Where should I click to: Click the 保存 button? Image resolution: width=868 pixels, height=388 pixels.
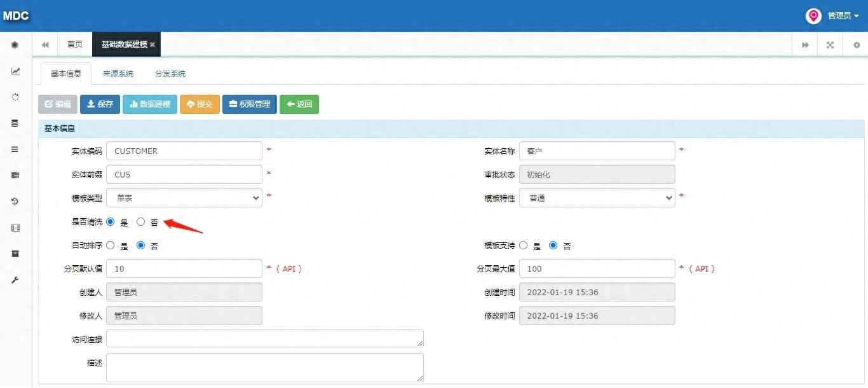pos(100,104)
